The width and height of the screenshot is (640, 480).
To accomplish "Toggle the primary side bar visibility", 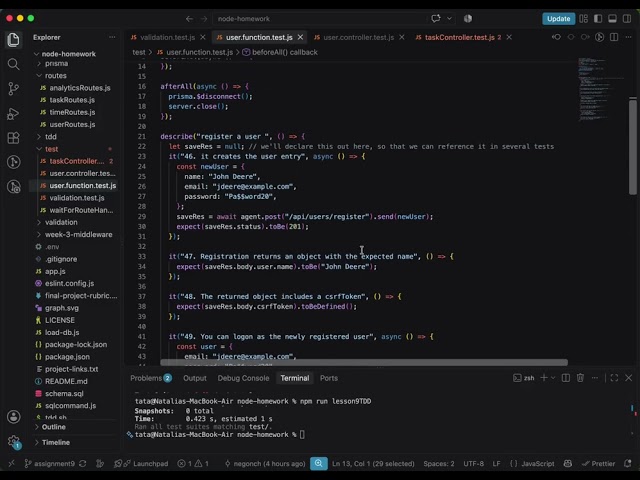I will (598, 19).
